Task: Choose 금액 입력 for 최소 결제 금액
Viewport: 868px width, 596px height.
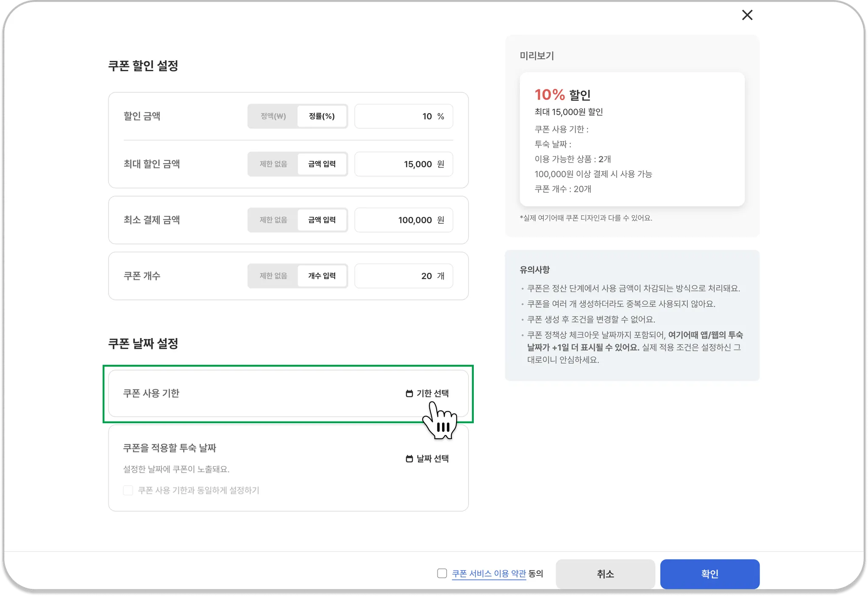Action: click(322, 220)
